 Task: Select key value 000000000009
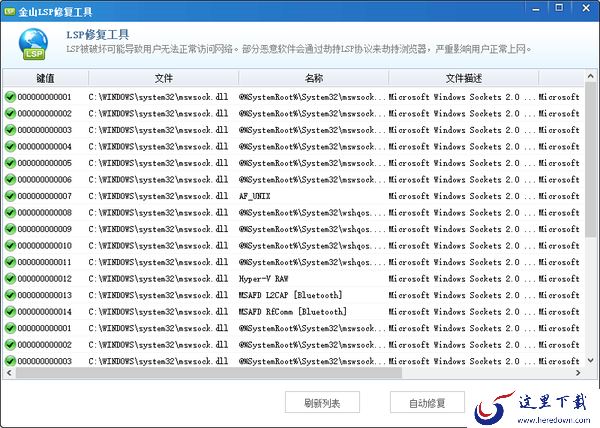(x=44, y=229)
